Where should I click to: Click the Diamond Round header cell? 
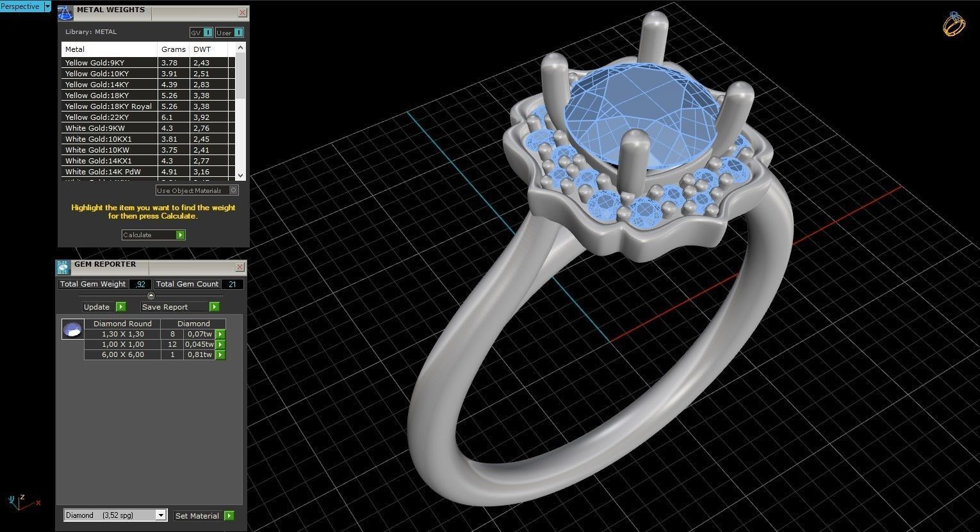122,324
